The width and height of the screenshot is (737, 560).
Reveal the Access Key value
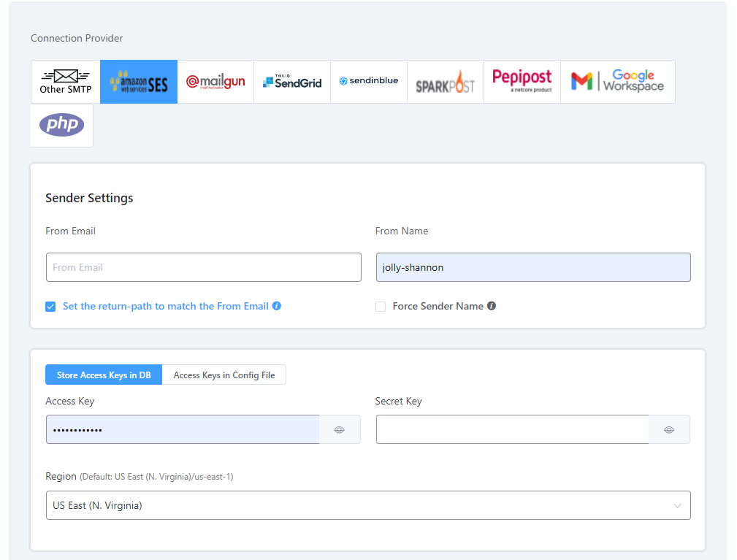(340, 429)
